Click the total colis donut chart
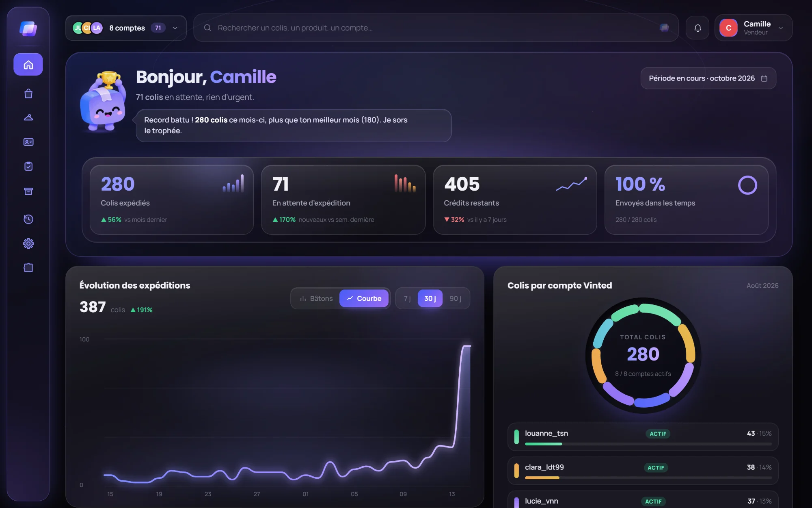 point(643,355)
